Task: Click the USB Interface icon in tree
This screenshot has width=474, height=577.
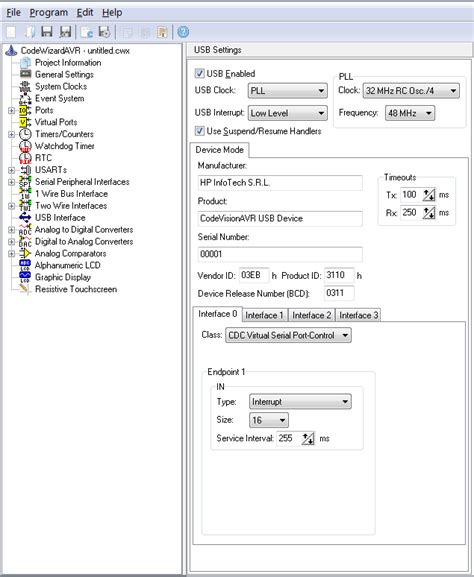Action: (25, 217)
